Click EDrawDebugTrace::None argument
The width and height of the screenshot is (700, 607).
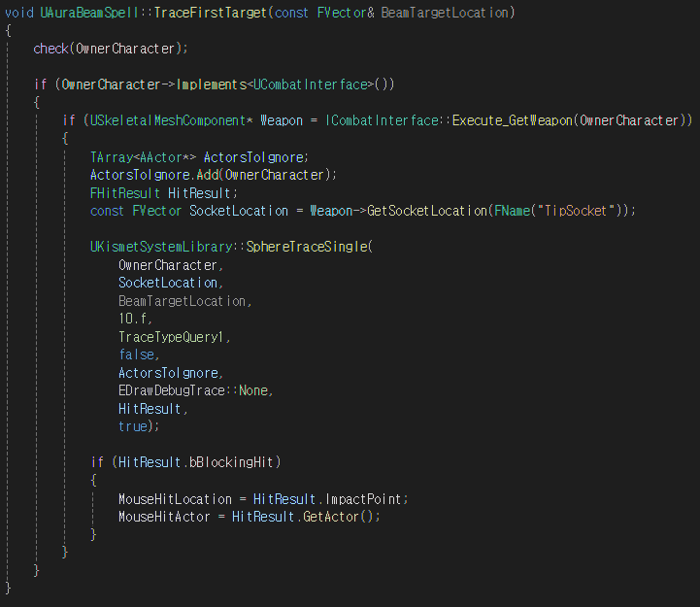click(x=195, y=390)
